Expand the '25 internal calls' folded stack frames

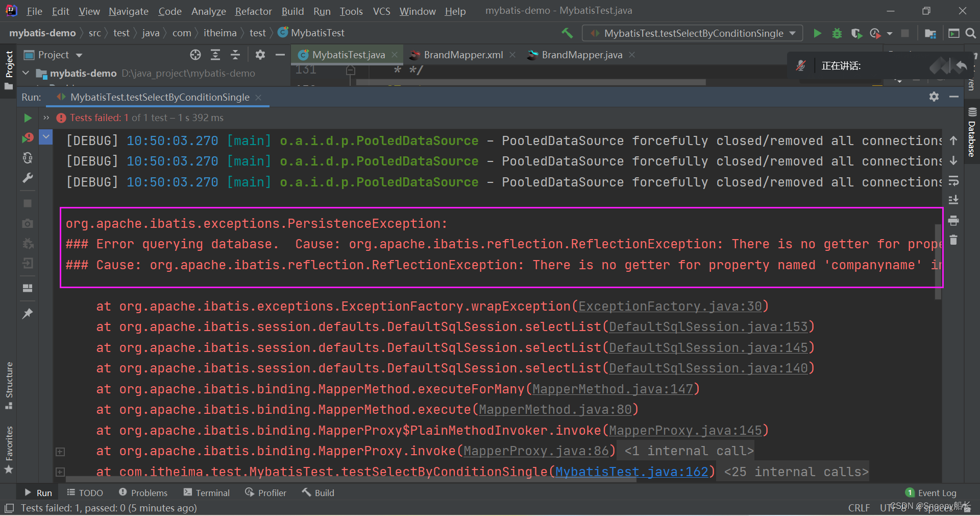click(x=60, y=472)
